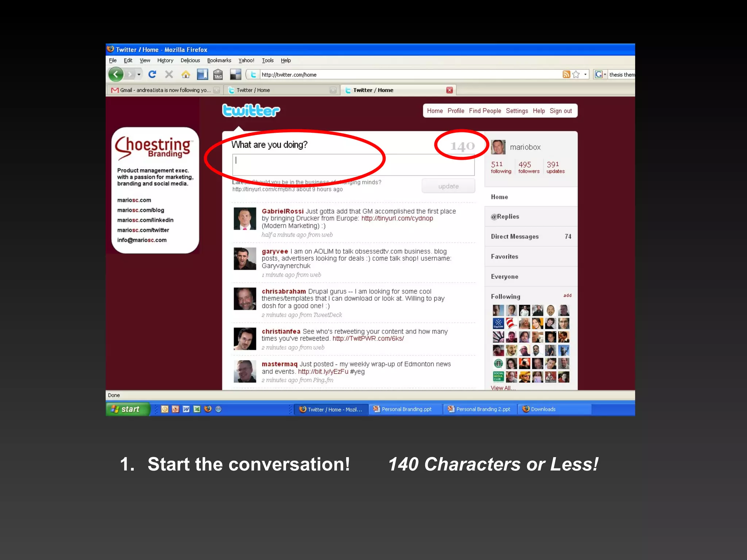Screen dimensions: 747x560
Task: Click the add link beside Following
Action: 567,295
